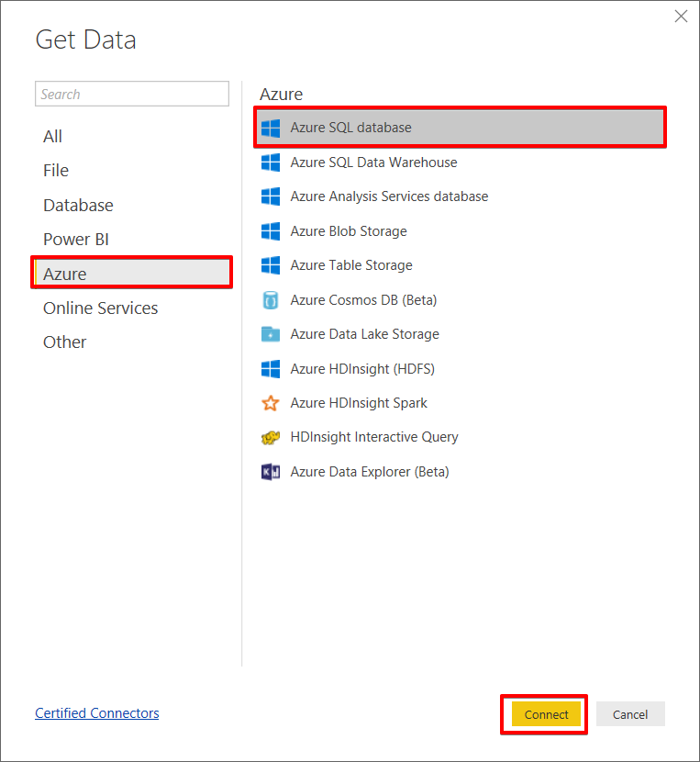Choose the Power BI category

coord(75,240)
